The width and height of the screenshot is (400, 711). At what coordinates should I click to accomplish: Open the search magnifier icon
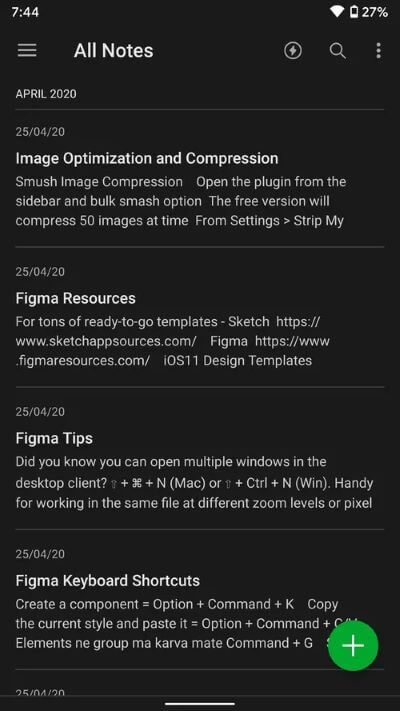[337, 51]
